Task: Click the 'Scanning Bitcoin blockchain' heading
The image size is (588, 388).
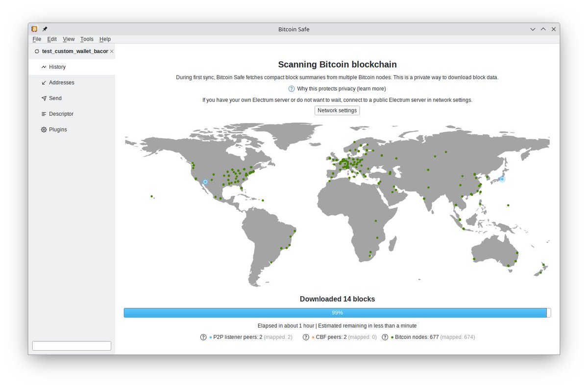Action: tap(337, 64)
